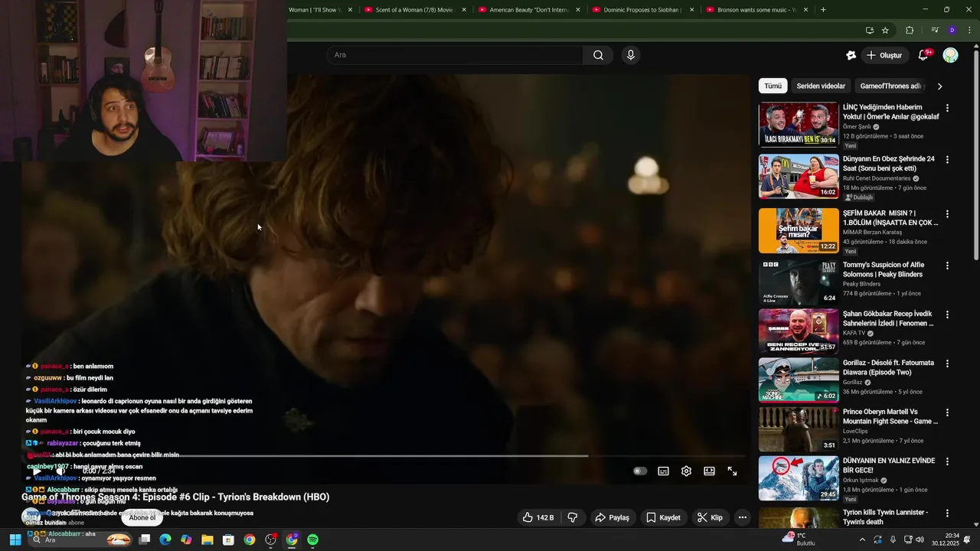Open the Ömer Şanlı channel link
980x551 pixels.
(857, 127)
